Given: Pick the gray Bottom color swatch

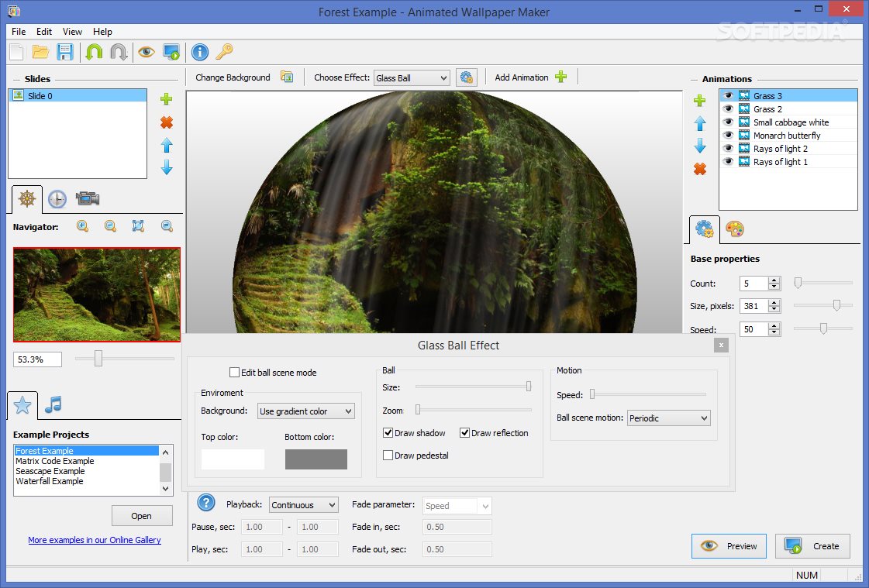Looking at the screenshot, I should pos(316,459).
